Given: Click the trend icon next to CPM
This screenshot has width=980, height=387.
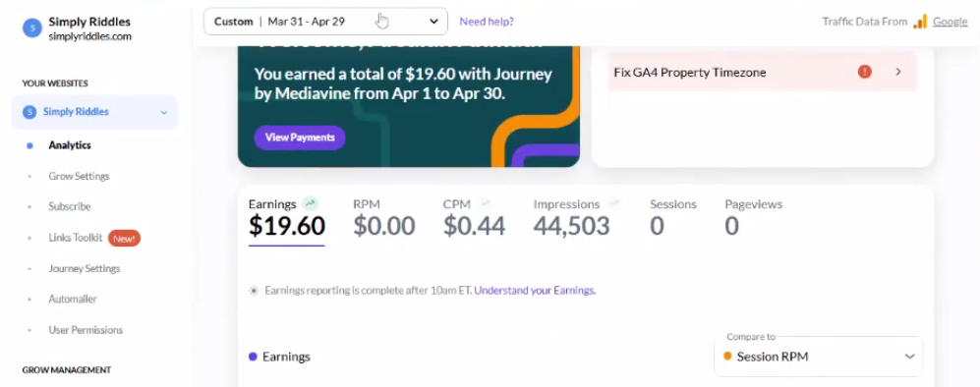Looking at the screenshot, I should pos(485,203).
